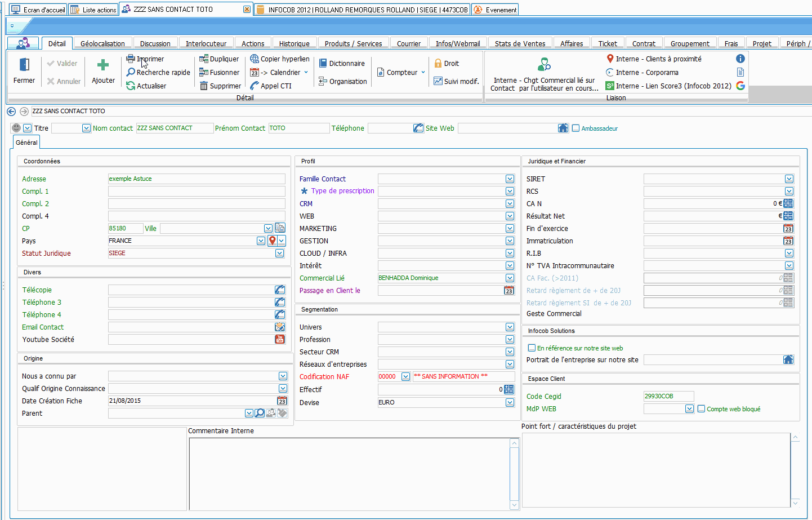Tick the Compte web bloqué checkbox
The image size is (812, 520).
tap(701, 409)
